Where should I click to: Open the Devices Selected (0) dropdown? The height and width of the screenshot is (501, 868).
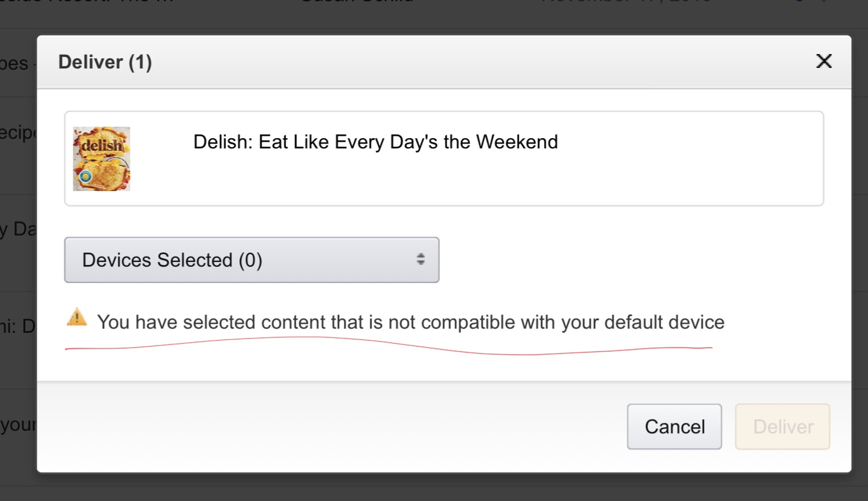pos(251,260)
